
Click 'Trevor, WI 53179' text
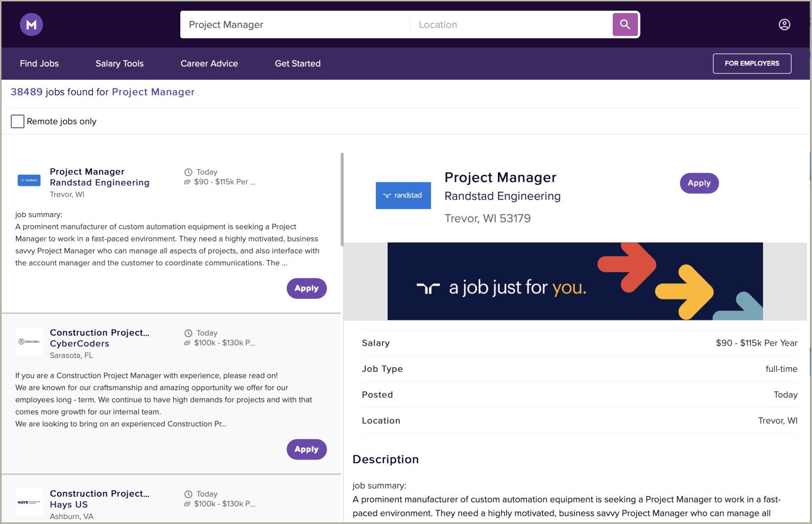pyautogui.click(x=488, y=219)
